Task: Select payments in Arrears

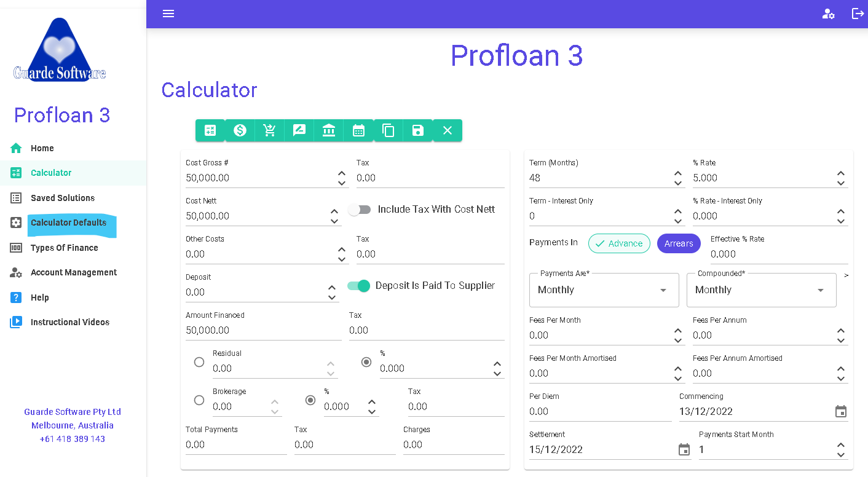Action: pos(679,243)
